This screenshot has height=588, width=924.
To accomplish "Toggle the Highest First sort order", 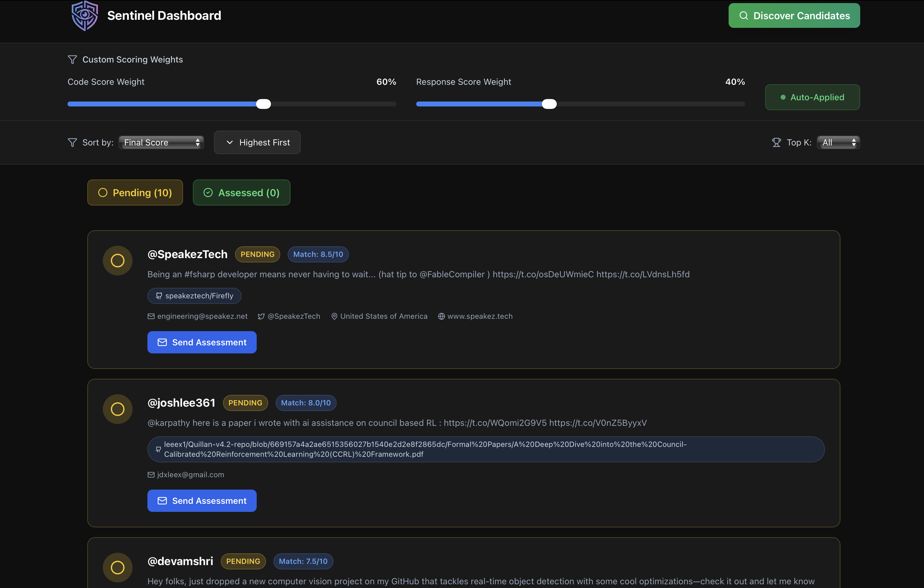I will (x=257, y=142).
